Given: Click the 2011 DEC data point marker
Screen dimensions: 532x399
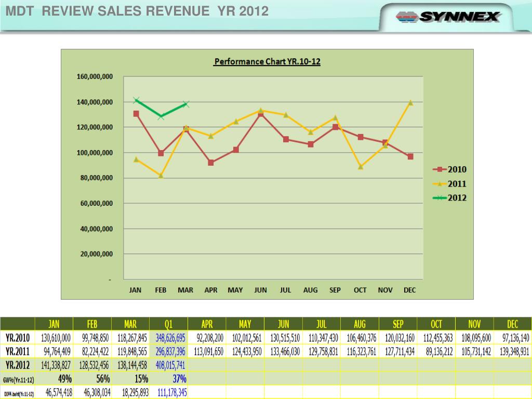Looking at the screenshot, I should [x=410, y=102].
